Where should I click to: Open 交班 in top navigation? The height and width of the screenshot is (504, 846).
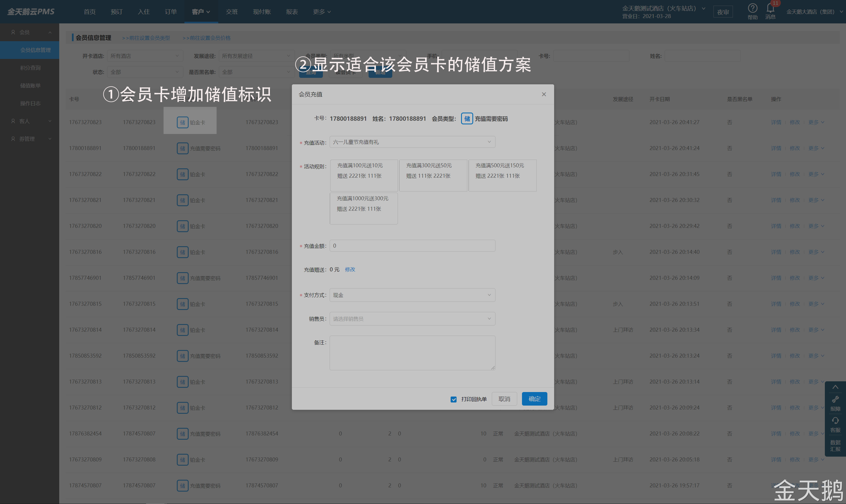click(232, 12)
